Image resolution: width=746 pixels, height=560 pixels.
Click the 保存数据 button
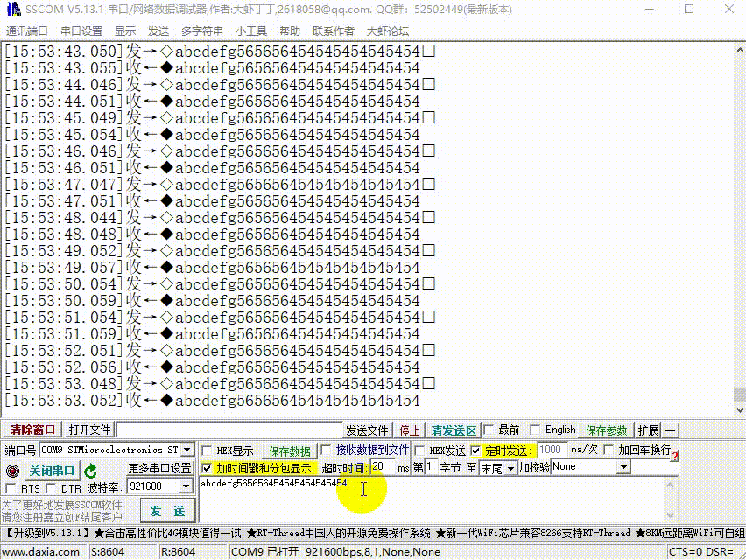tap(289, 451)
